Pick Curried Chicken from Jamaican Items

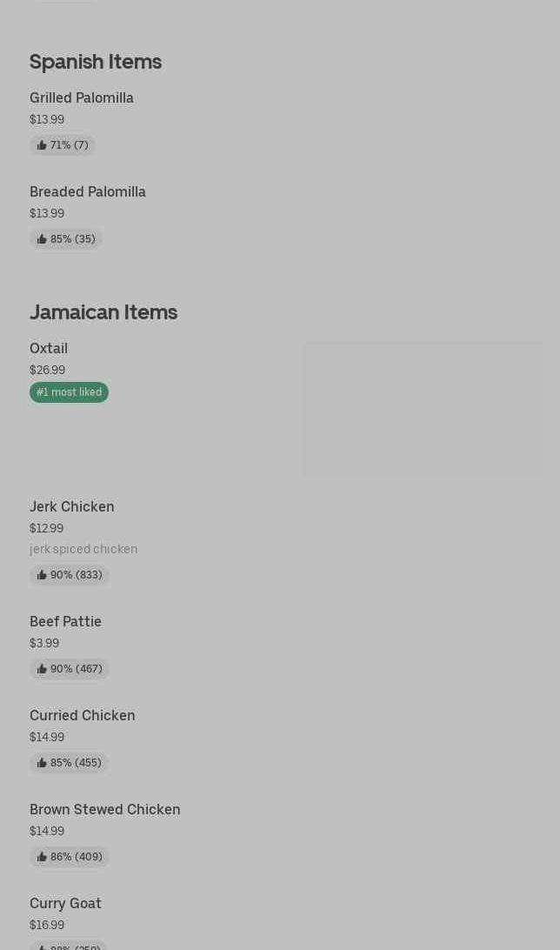pos(83,715)
